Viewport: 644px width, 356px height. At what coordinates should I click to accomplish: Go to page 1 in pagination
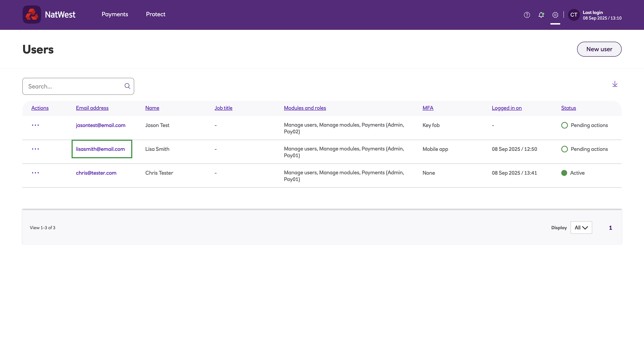point(610,228)
